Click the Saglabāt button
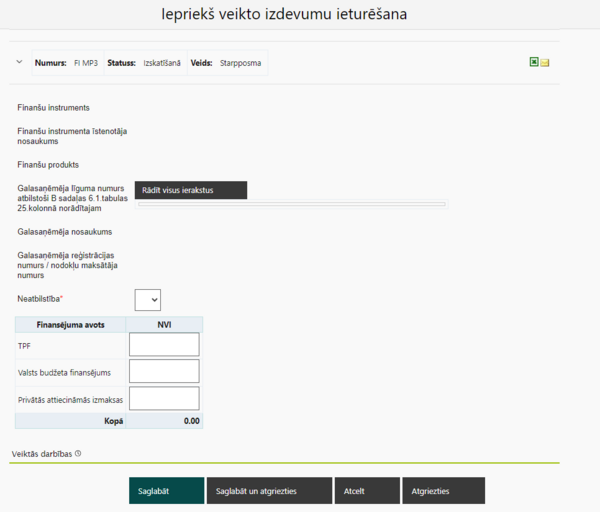 click(x=166, y=491)
